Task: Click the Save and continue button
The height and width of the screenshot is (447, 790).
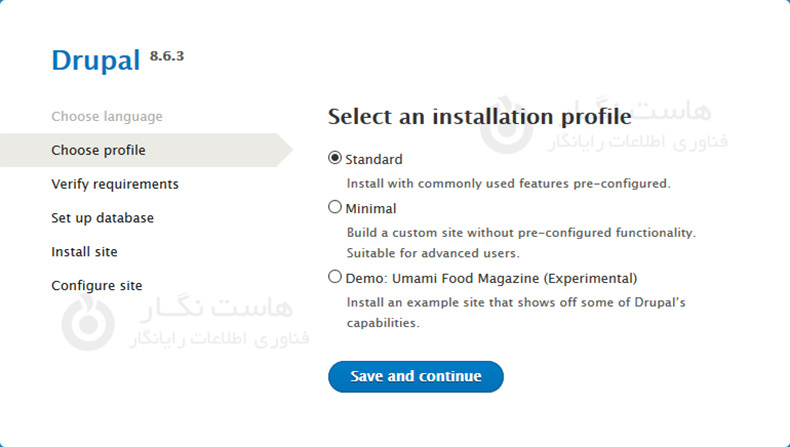Action: (x=415, y=377)
